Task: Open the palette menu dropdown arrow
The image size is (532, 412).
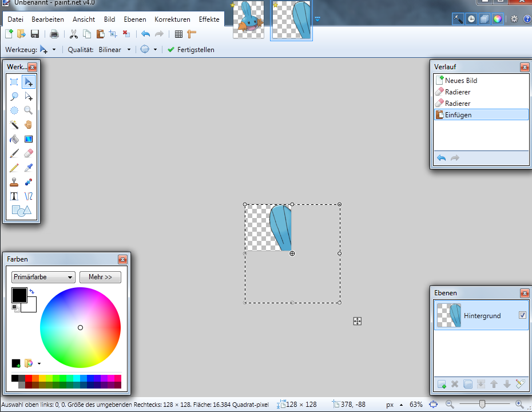Action: [39, 363]
